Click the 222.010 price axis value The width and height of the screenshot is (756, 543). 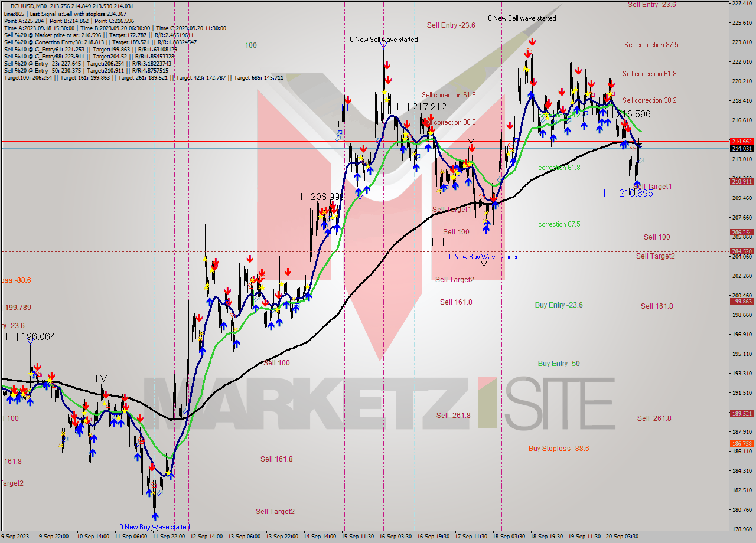[742, 62]
